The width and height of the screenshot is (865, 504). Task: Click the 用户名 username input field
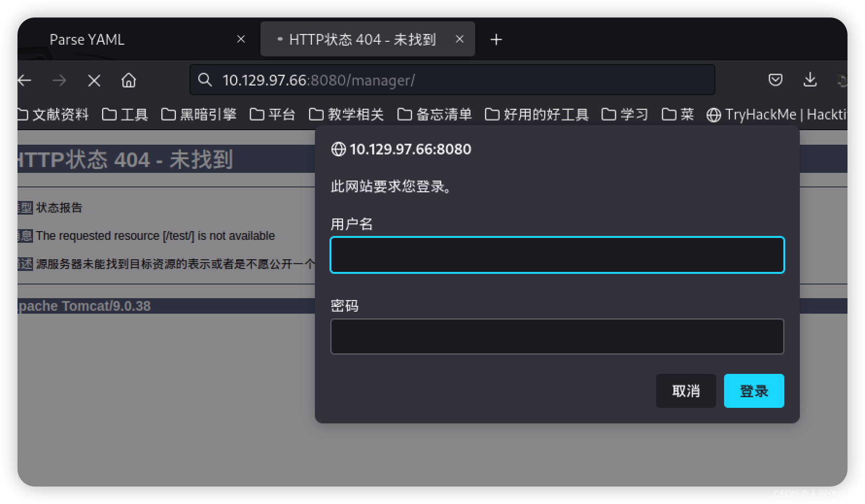(557, 255)
